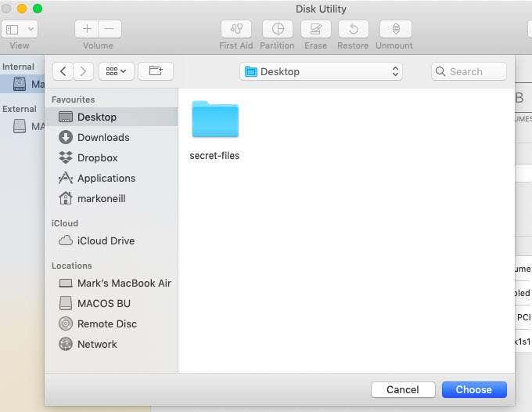Open the icon view options dropdown
The image size is (532, 412).
click(x=116, y=71)
